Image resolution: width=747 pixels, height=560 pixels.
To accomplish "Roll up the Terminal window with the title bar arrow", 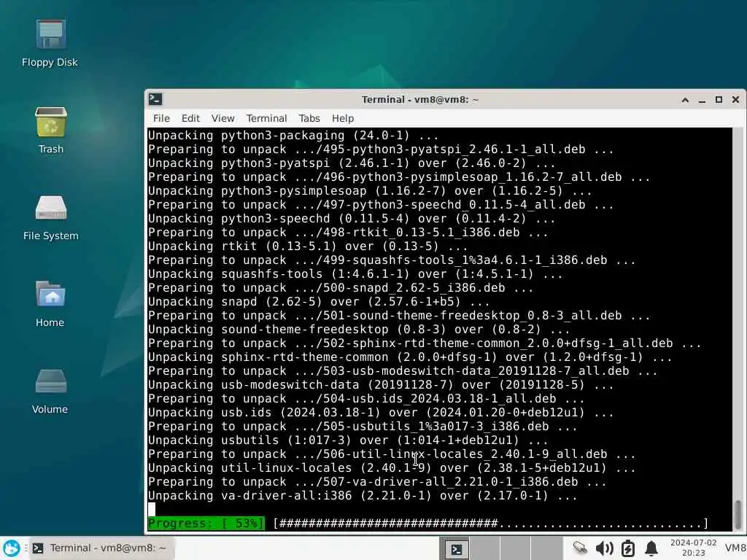I will tap(685, 99).
